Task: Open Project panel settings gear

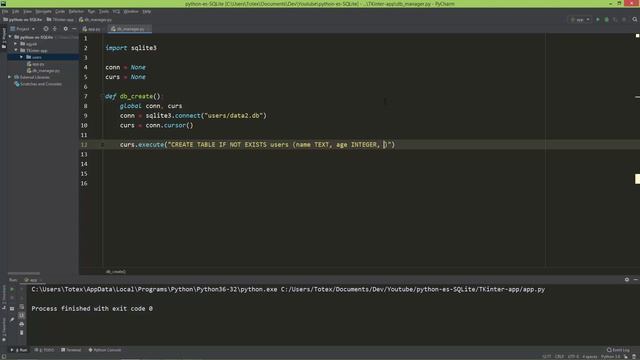Action: point(65,29)
